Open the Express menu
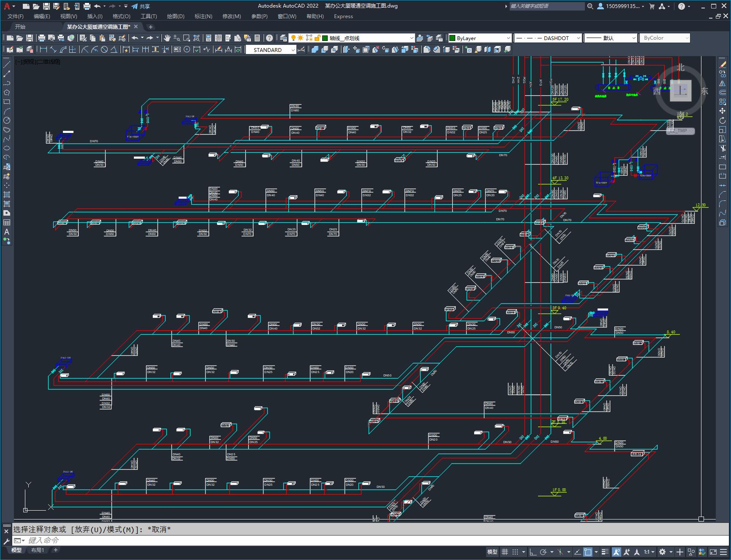This screenshot has height=560, width=731. tap(343, 16)
